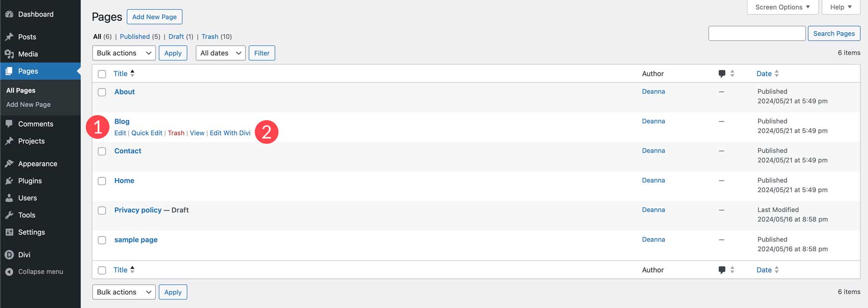Open the Users menu item
This screenshot has width=868, height=308.
pos(27,198)
